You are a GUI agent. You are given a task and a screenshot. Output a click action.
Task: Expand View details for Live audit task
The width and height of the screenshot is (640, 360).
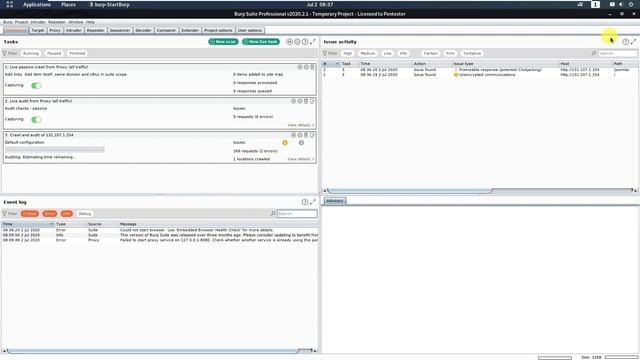(301, 125)
